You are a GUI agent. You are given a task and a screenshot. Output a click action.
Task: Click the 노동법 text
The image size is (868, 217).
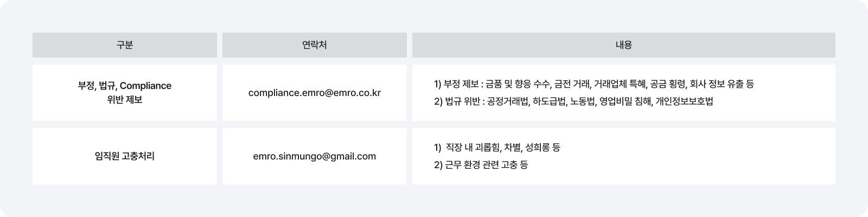tap(583, 101)
